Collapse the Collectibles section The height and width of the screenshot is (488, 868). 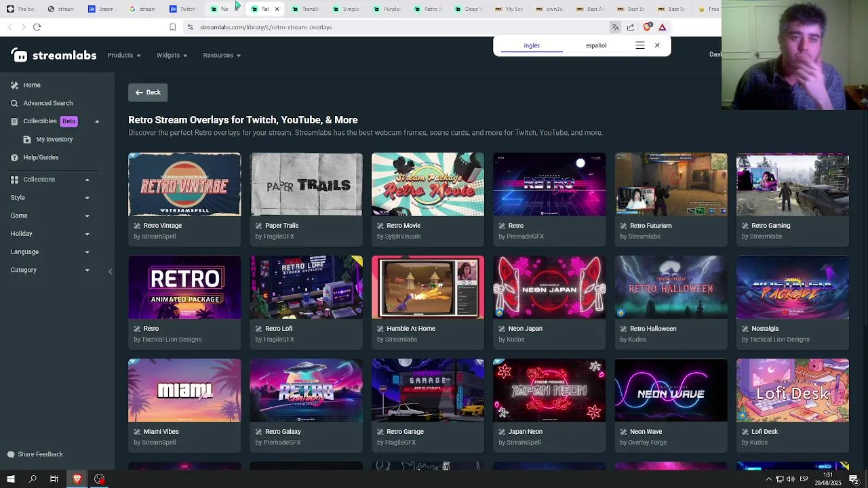pos(97,121)
